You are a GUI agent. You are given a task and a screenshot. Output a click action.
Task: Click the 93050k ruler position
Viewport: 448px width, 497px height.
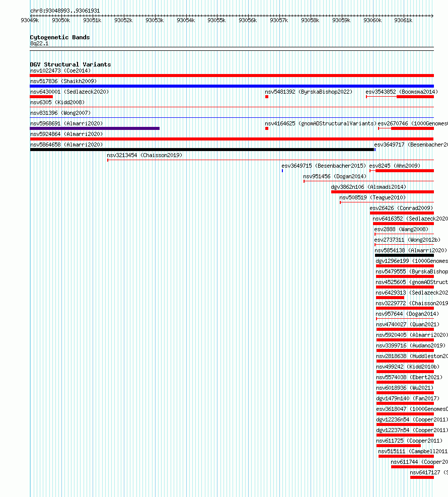pyautogui.click(x=61, y=20)
